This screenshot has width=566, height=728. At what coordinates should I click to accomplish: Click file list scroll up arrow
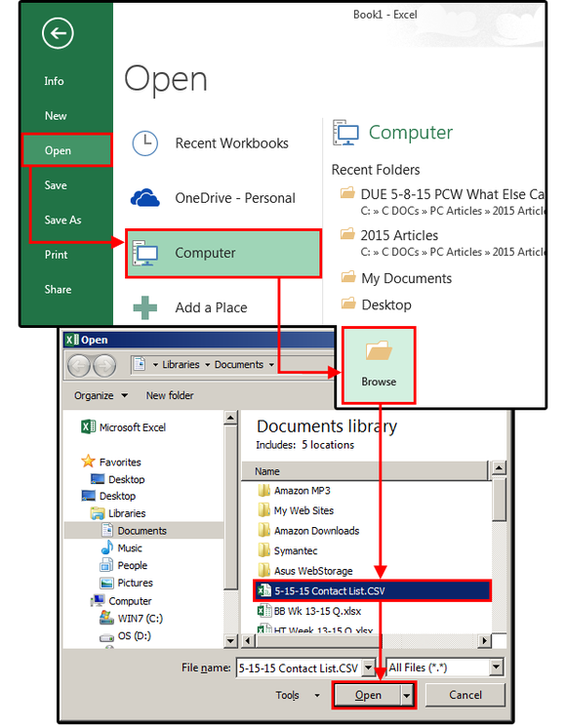coord(499,467)
